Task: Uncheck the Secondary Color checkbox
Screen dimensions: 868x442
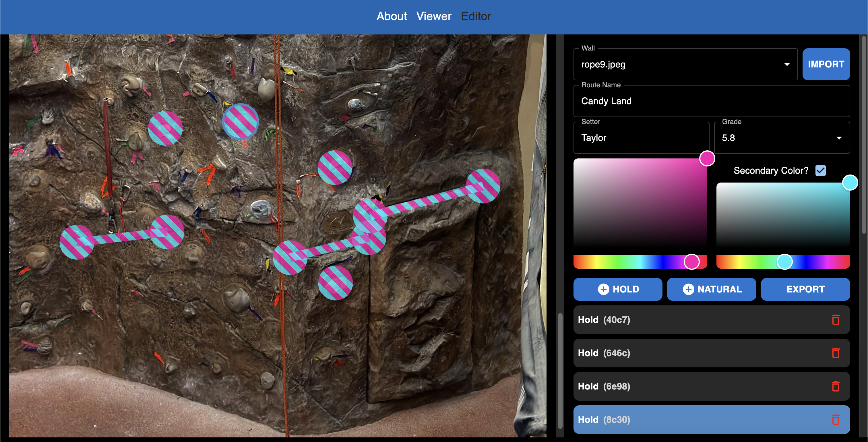Action: pyautogui.click(x=820, y=170)
